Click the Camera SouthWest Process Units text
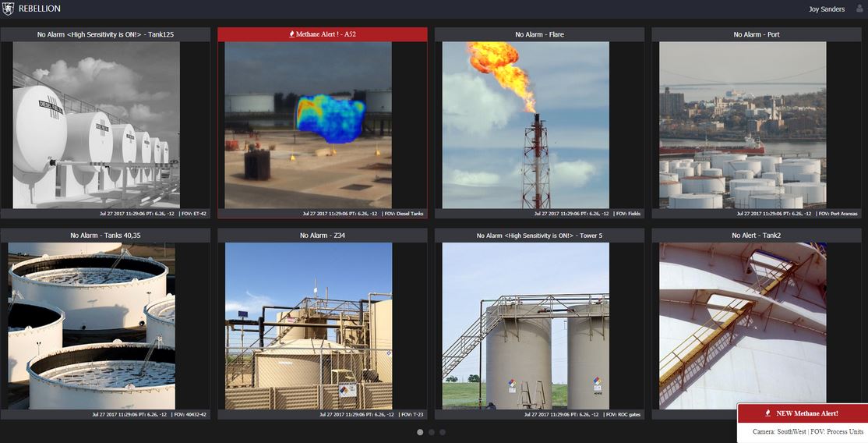868x443 pixels. (x=807, y=431)
